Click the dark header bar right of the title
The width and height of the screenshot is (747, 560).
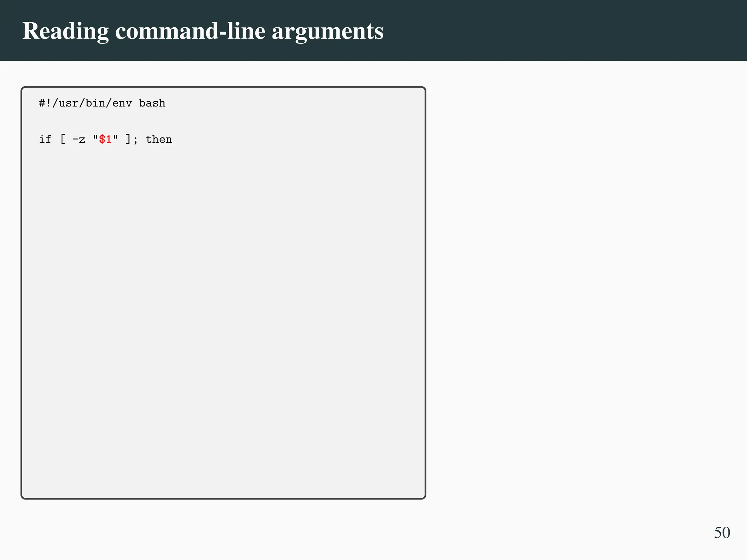point(565,31)
